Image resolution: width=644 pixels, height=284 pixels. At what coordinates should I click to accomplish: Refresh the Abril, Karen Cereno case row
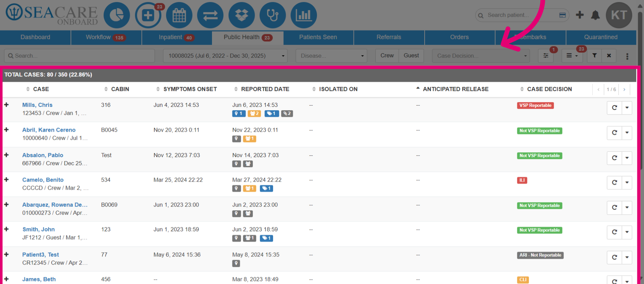[x=614, y=133]
